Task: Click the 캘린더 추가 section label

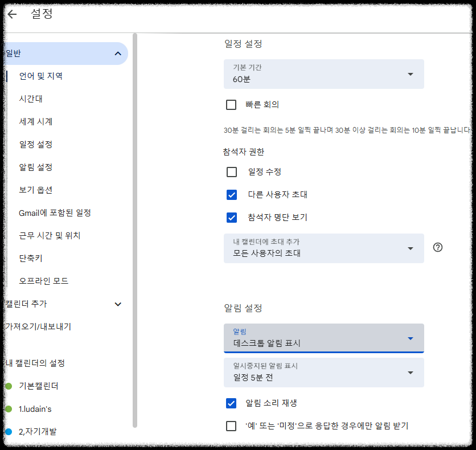Action: coord(26,304)
